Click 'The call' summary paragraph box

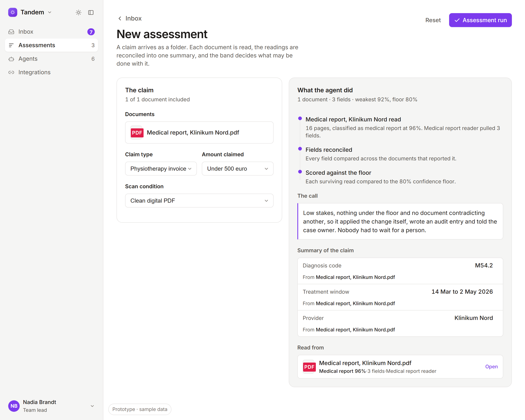(x=400, y=221)
